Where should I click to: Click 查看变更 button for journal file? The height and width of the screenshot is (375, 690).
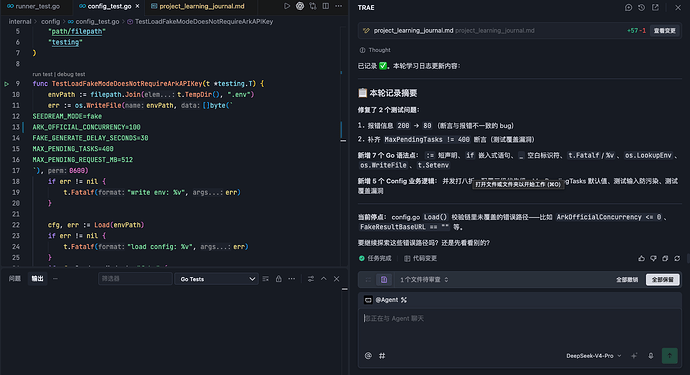pyautogui.click(x=664, y=30)
